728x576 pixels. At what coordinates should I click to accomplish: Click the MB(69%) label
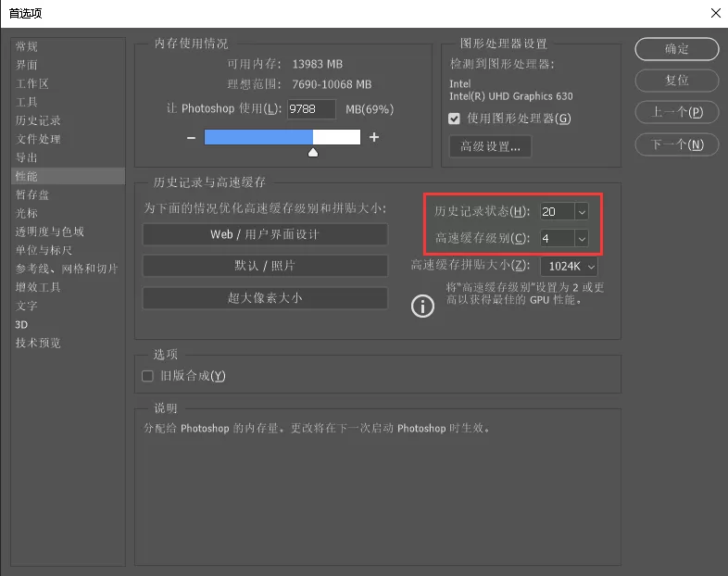[x=370, y=109]
